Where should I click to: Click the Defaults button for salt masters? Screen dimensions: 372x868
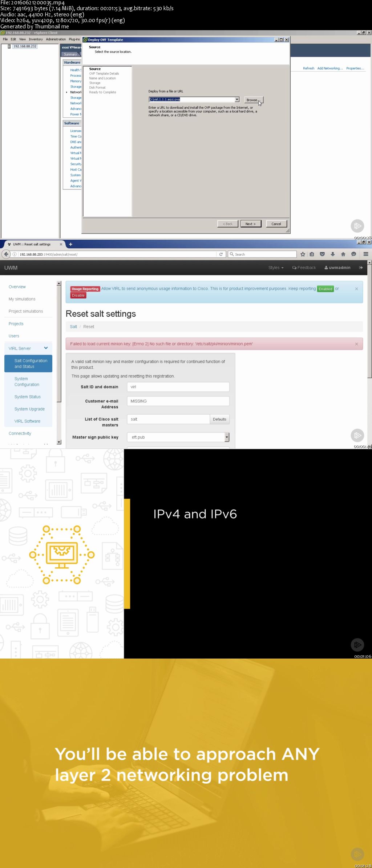click(219, 419)
